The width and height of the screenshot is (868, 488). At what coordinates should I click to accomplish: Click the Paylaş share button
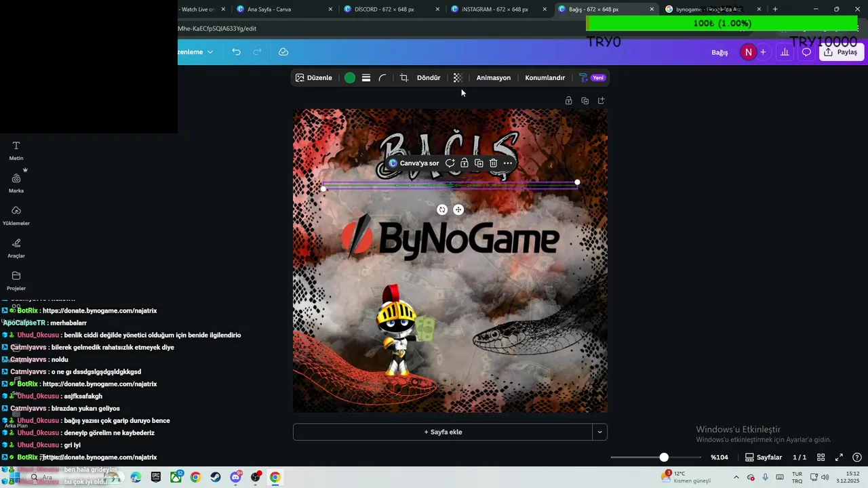pyautogui.click(x=841, y=52)
